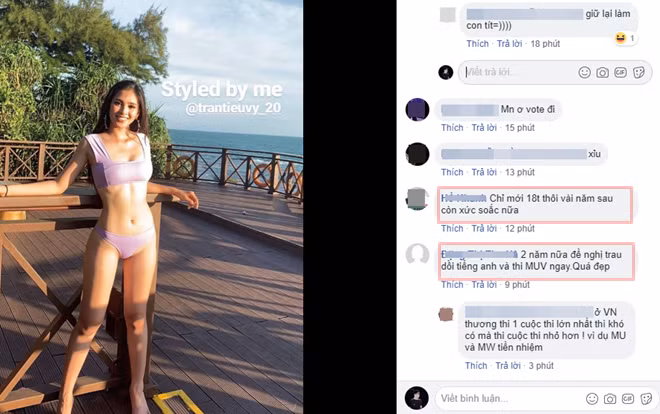Open timestamp '13 phút' of comment

coord(520,172)
